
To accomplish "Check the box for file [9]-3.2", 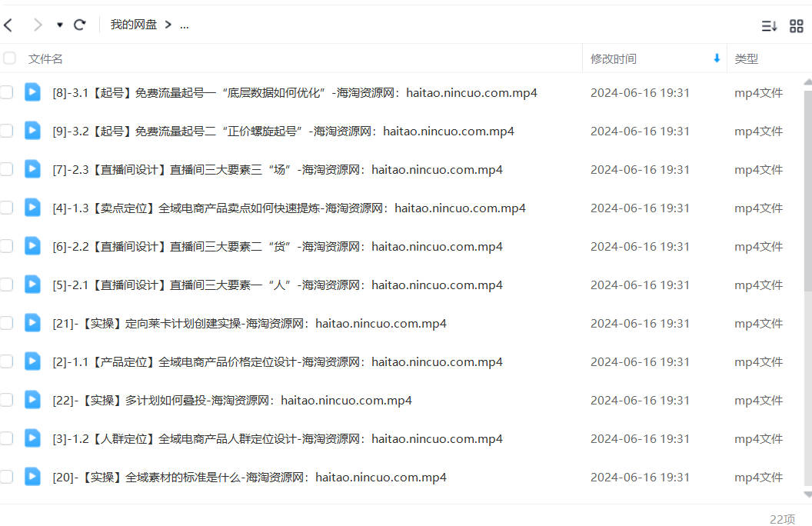I will [6, 131].
